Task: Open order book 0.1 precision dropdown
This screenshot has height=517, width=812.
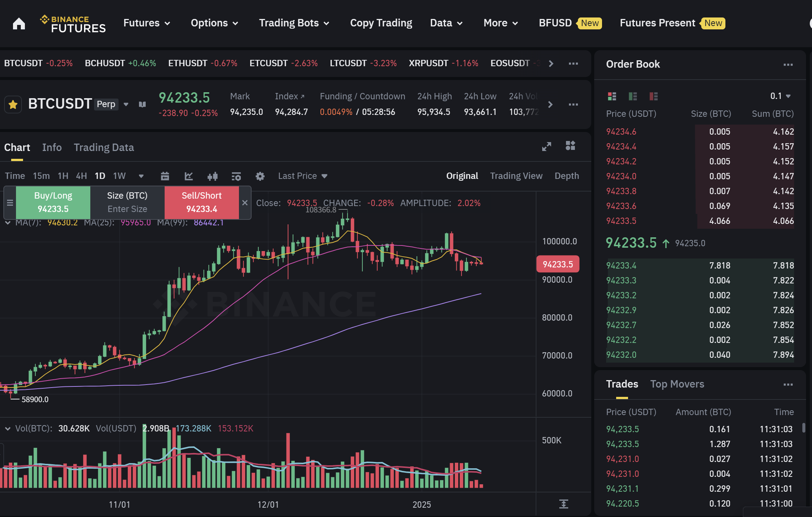Action: point(780,96)
